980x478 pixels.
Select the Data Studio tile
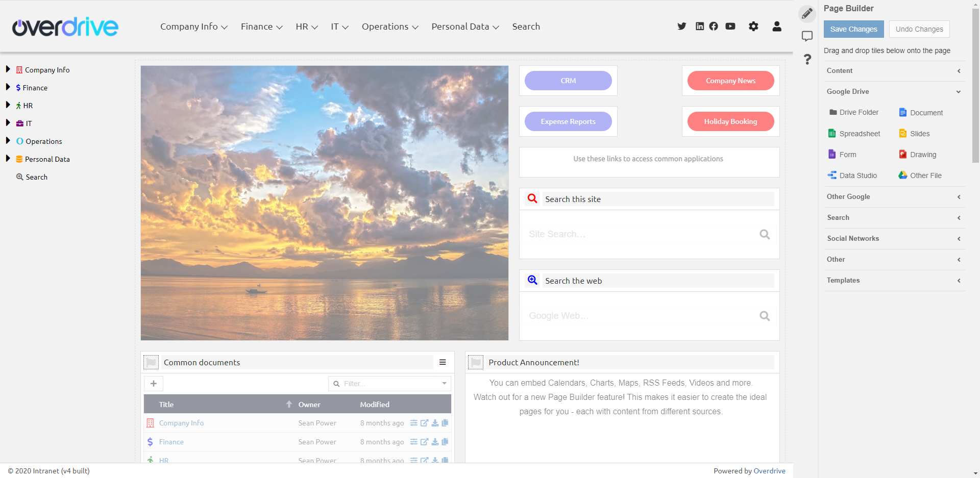[x=852, y=175]
